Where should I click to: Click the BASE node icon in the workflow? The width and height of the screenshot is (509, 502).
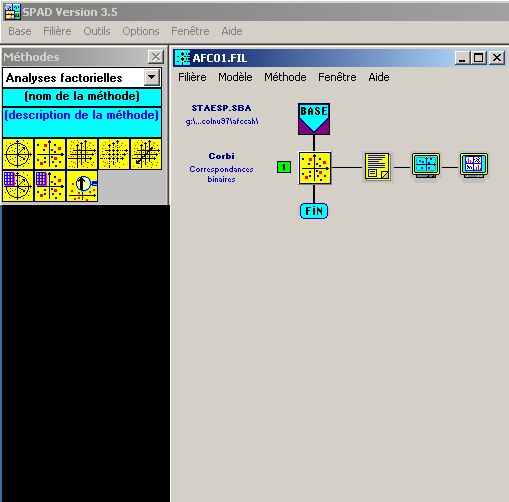pos(314,119)
